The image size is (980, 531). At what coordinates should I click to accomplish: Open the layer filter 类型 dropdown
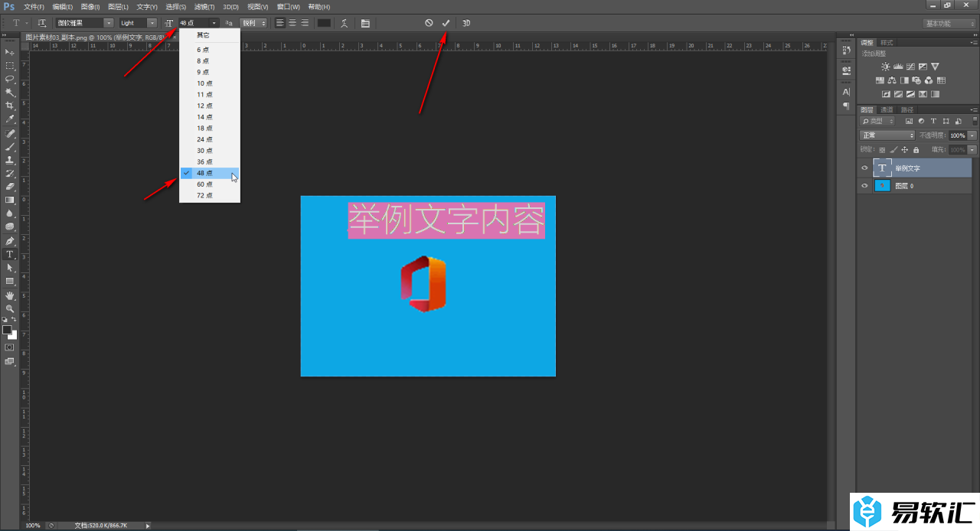click(877, 121)
